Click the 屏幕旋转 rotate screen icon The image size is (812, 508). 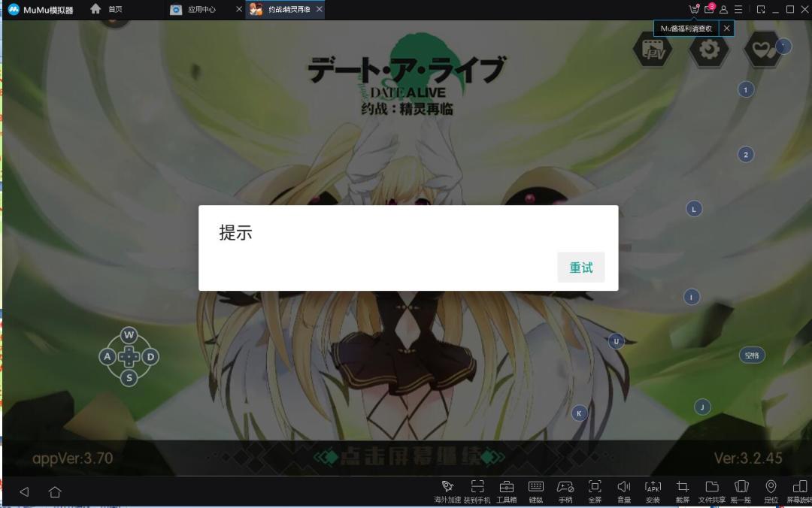[x=799, y=491]
